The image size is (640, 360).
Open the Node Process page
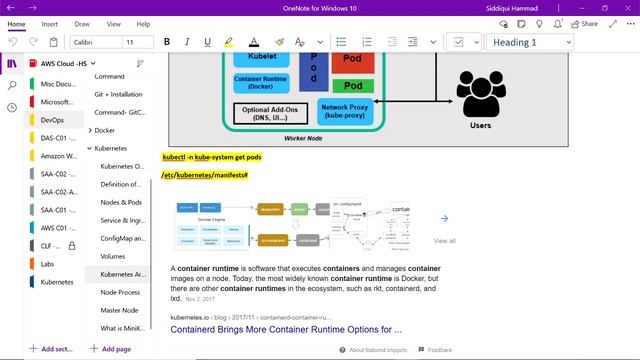(120, 292)
